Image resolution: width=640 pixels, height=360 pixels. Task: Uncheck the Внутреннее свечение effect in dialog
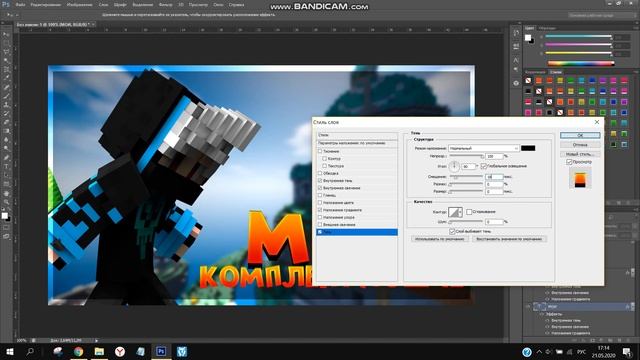point(320,188)
